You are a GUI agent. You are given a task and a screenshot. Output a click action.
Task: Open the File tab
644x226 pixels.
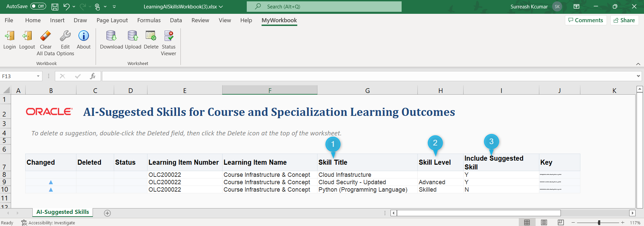pyautogui.click(x=9, y=20)
